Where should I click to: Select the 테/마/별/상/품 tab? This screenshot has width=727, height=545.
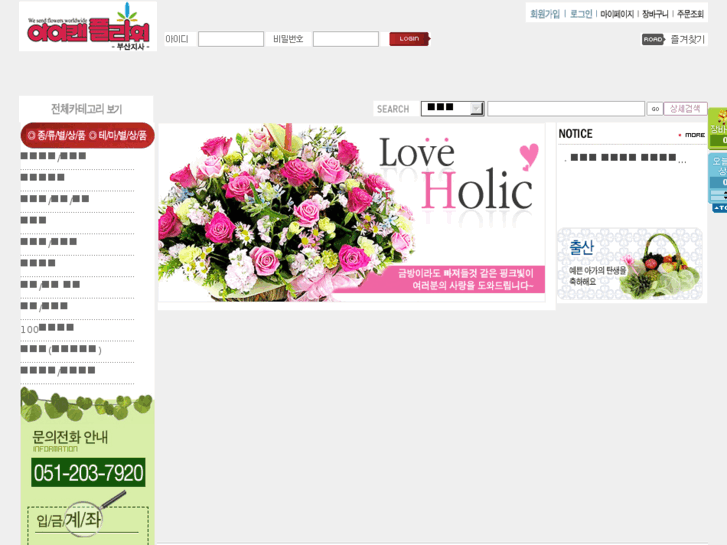coord(118,135)
